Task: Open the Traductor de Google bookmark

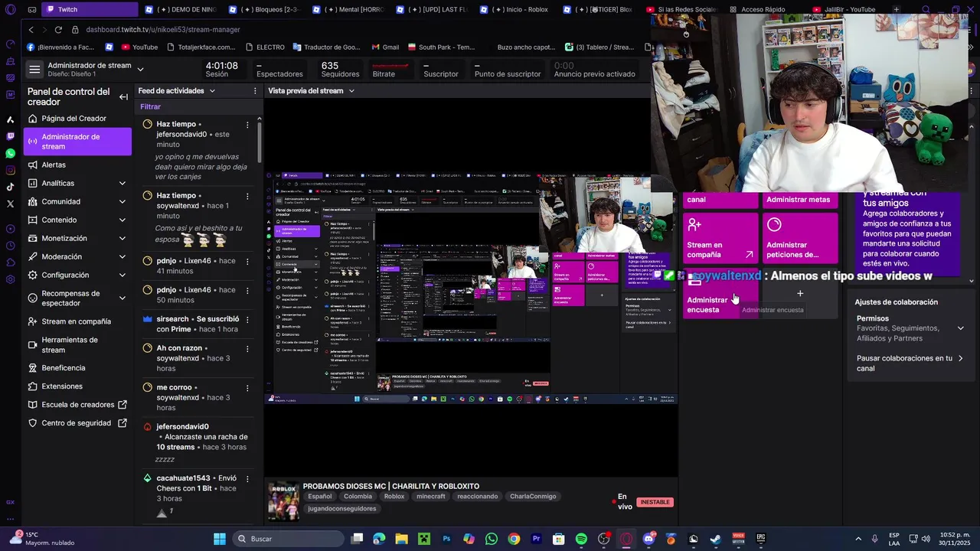Action: click(x=326, y=47)
